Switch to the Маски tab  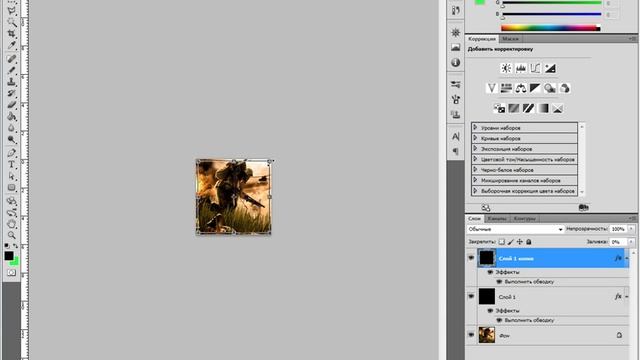[510, 39]
